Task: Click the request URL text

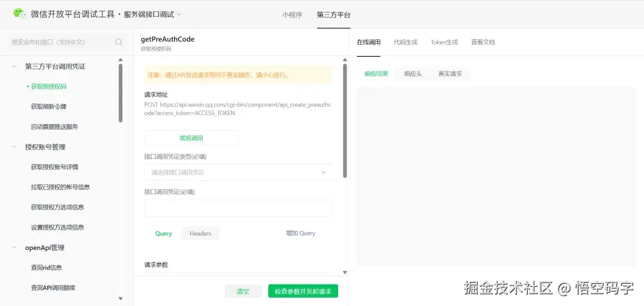Action: pyautogui.click(x=238, y=109)
